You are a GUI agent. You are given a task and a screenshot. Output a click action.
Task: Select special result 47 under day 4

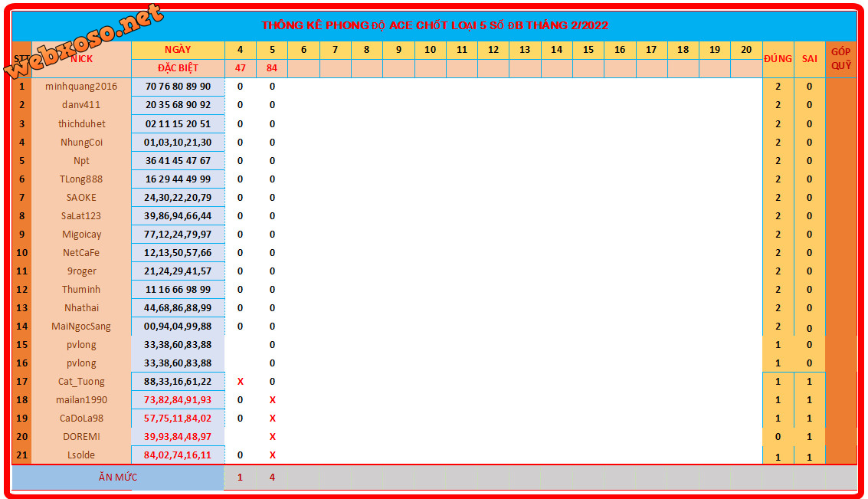pyautogui.click(x=241, y=68)
